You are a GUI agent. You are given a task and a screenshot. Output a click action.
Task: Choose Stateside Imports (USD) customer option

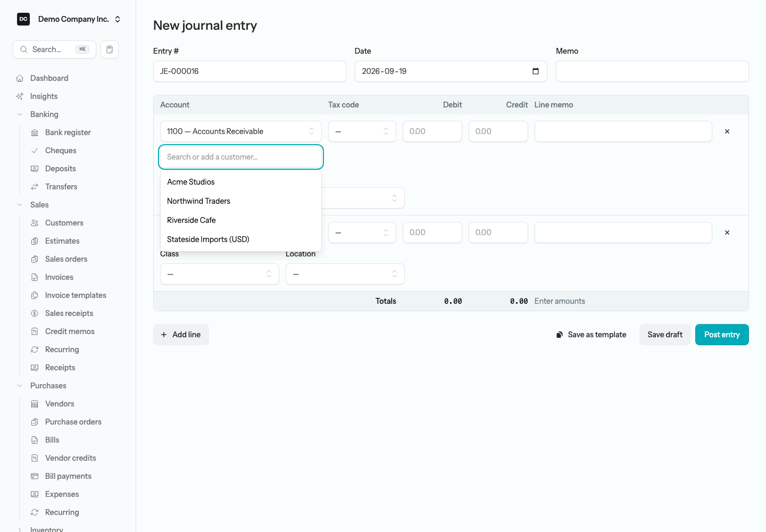(241, 239)
